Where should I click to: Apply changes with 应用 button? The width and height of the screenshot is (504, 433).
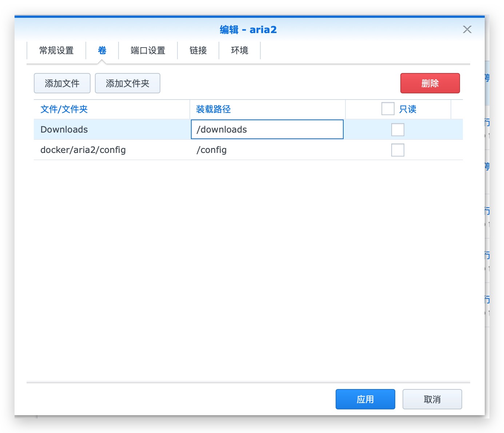point(365,399)
